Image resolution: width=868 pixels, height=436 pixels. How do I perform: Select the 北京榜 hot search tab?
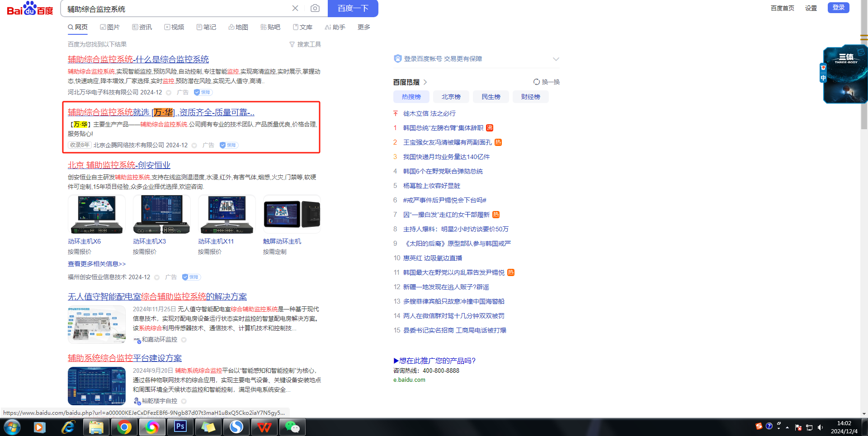pos(451,97)
